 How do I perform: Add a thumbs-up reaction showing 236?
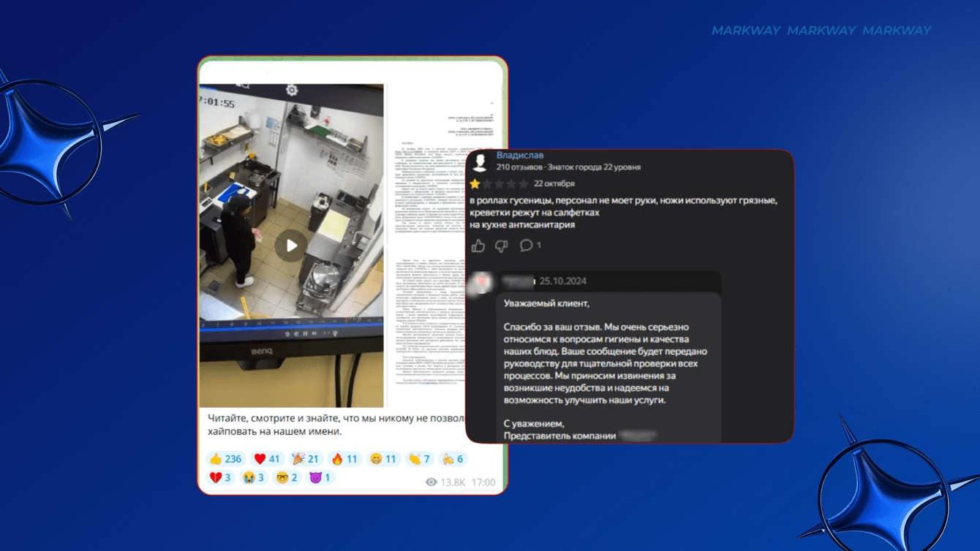225,459
